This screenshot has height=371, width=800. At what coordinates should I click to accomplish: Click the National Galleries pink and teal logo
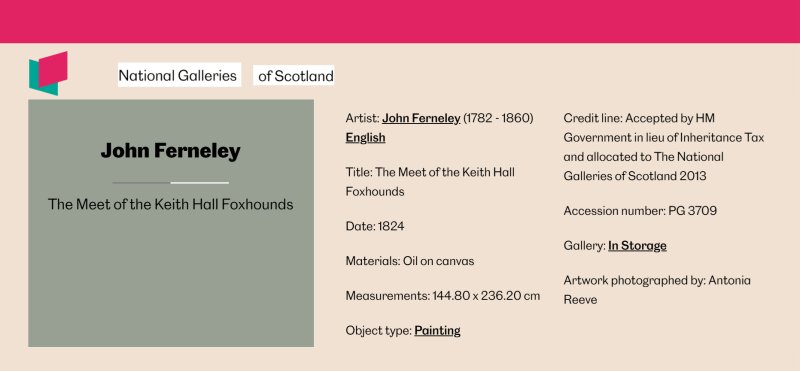48,73
